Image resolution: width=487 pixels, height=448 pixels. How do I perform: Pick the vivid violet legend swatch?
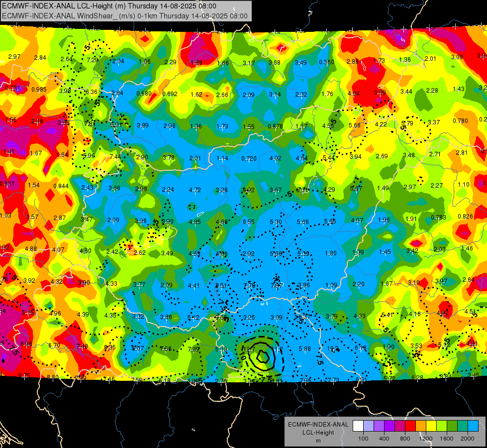390,426
